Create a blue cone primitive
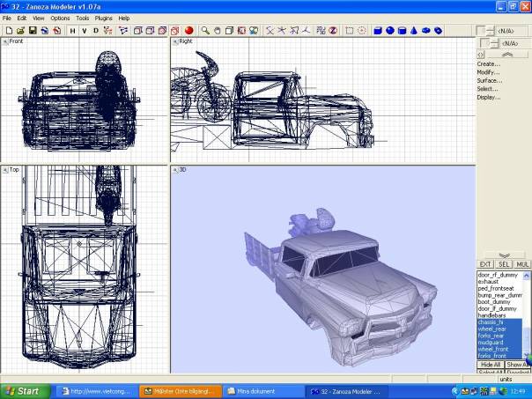Viewport: 532px width, 399px height. click(413, 30)
